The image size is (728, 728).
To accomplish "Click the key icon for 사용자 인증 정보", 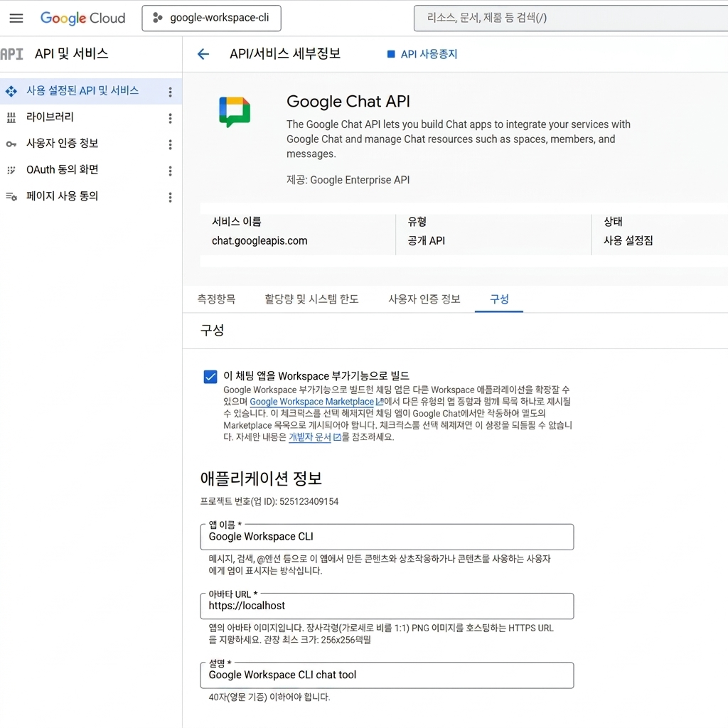I will pos(11,144).
